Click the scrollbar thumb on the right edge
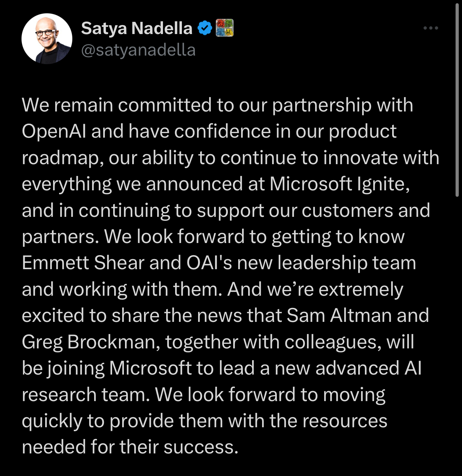Screen dimensions: 462x476 pos(457,100)
